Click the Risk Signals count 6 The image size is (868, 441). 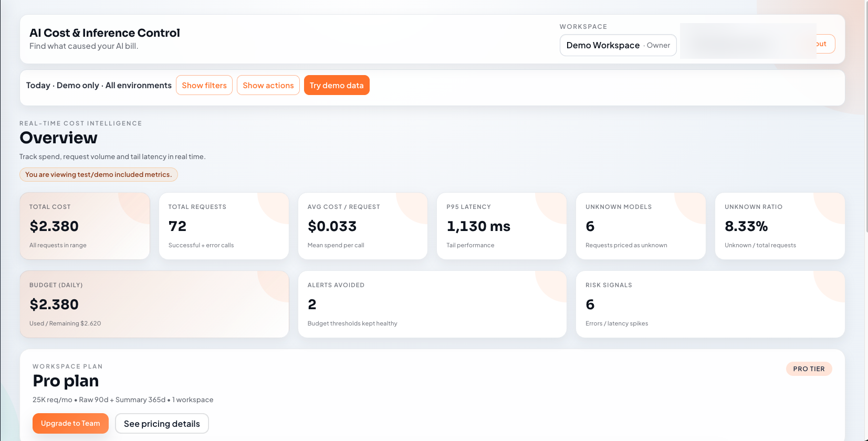click(590, 304)
